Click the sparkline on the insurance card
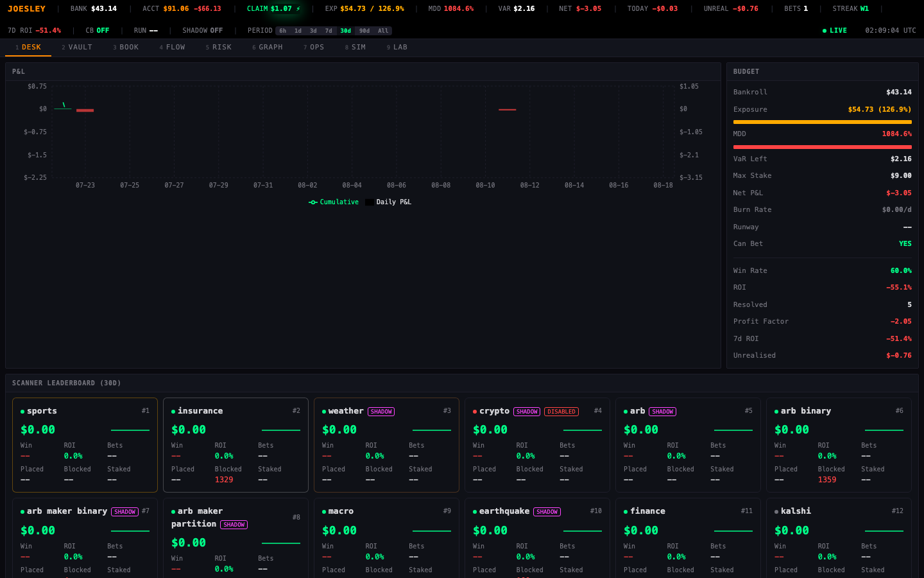924x578 pixels. tap(281, 430)
